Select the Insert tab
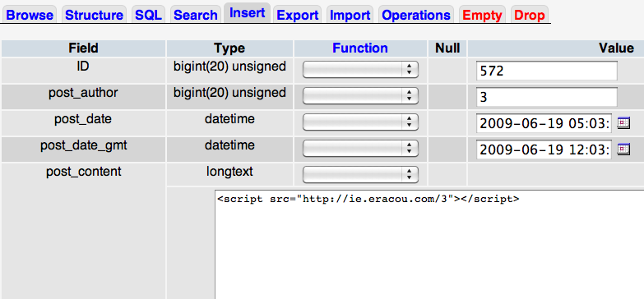Image resolution: width=644 pixels, height=299 pixels. point(248,13)
